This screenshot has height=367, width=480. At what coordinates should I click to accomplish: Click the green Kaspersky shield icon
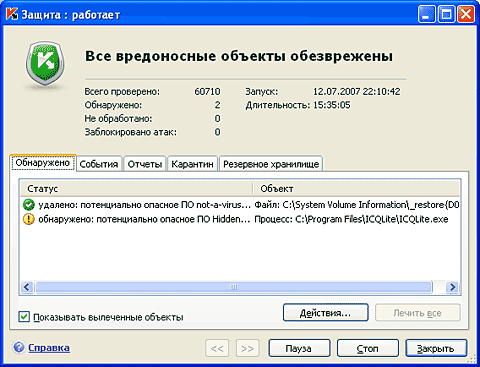(x=45, y=64)
